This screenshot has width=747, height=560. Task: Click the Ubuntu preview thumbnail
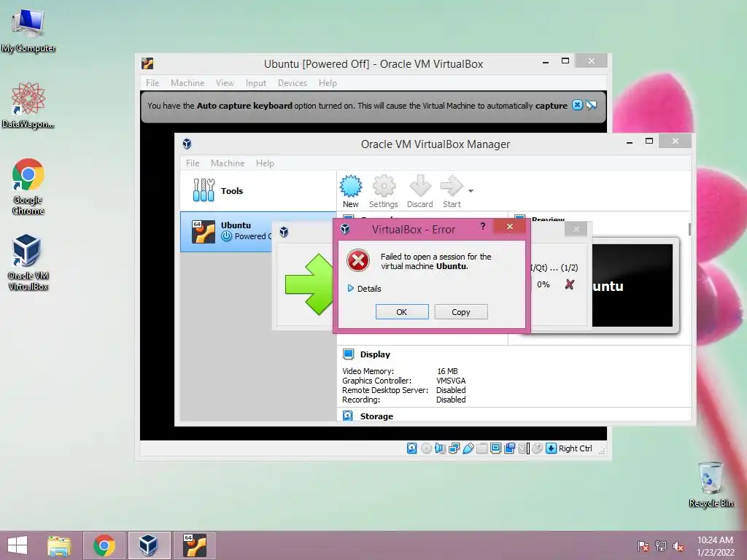[632, 285]
